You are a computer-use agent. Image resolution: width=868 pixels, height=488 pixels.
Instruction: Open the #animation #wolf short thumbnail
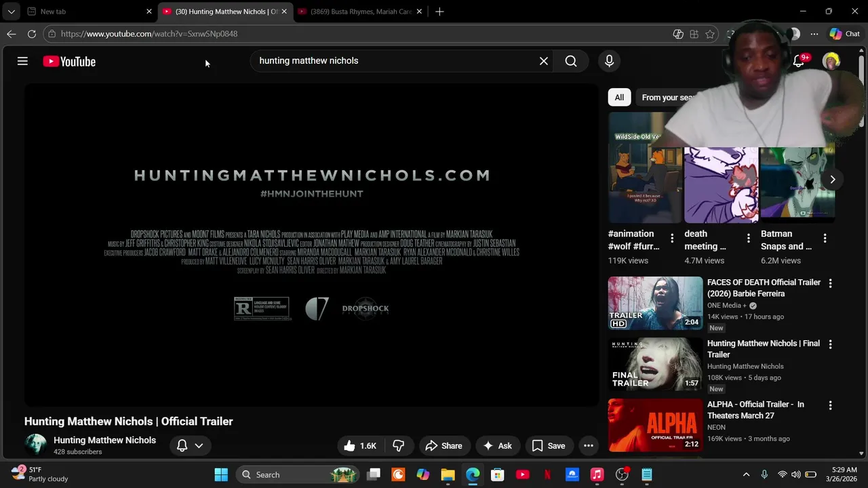[645, 167]
